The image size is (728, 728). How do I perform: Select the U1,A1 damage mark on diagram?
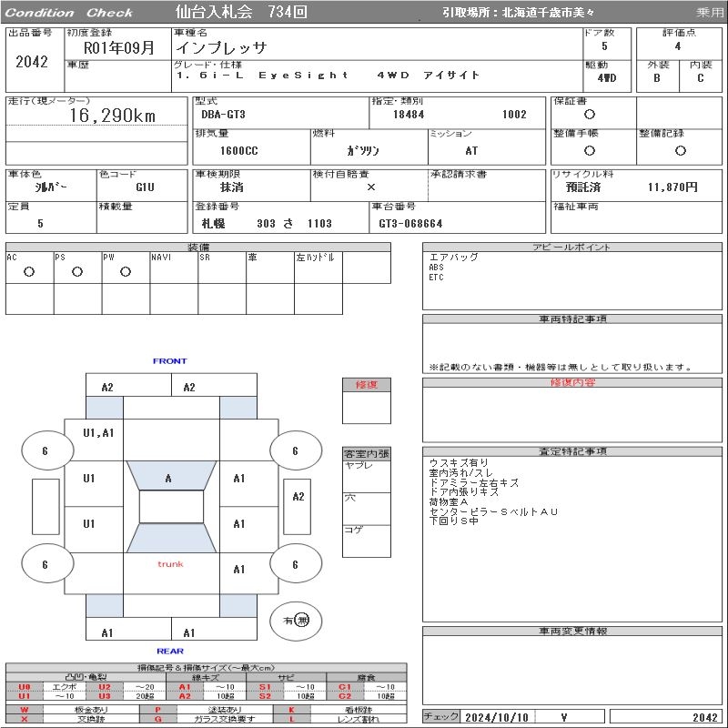click(x=97, y=433)
